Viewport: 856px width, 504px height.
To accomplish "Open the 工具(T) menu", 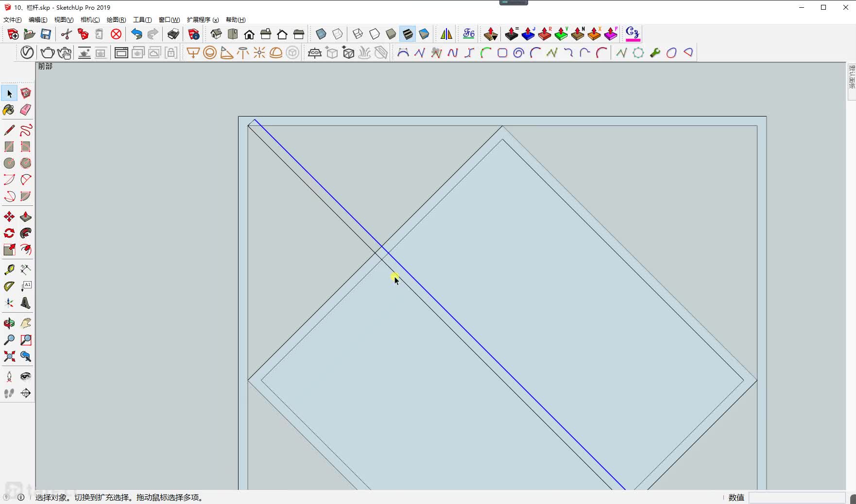I will 142,20.
